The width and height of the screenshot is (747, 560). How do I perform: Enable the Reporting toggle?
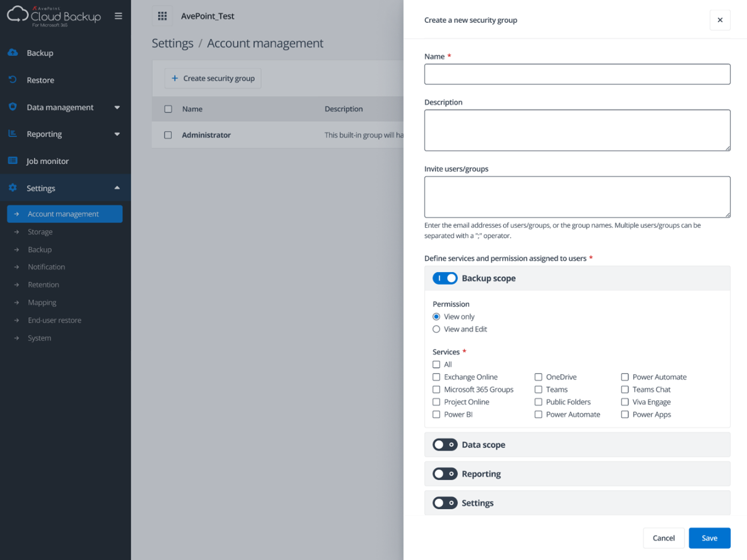point(445,474)
